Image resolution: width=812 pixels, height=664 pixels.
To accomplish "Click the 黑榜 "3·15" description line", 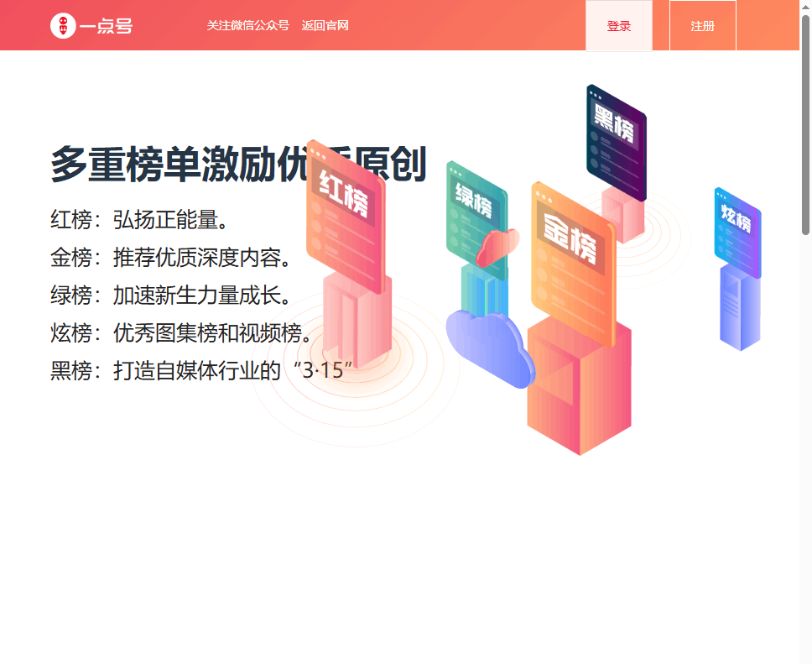I will tap(201, 370).
